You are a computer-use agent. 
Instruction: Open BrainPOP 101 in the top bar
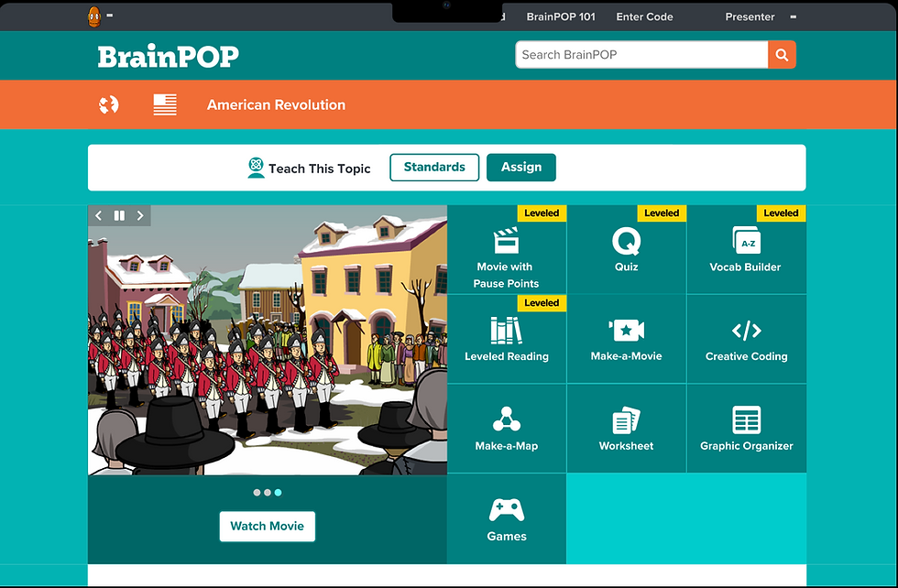pos(561,16)
